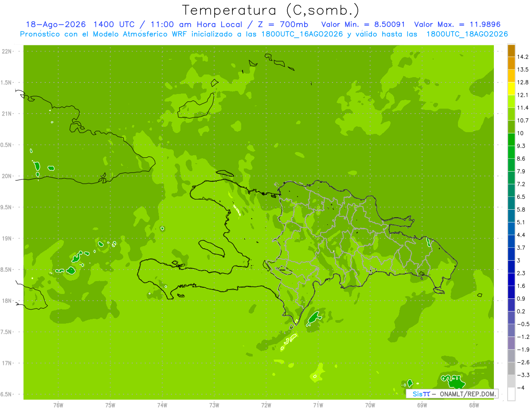Viewport: 532px width, 411px height.
Task: Click the '72W' longitude label
Action: (266, 405)
